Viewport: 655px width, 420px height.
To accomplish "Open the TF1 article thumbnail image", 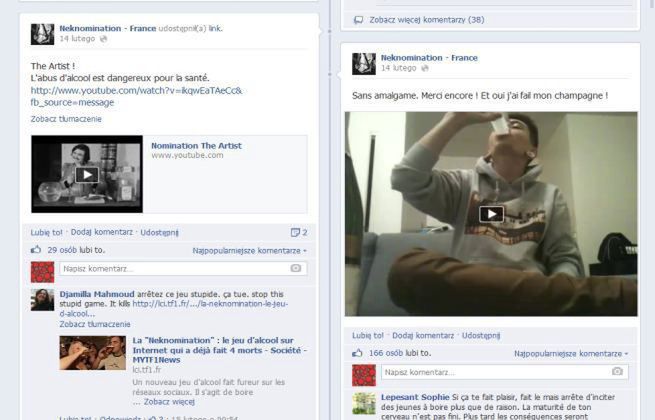I will click(x=93, y=353).
